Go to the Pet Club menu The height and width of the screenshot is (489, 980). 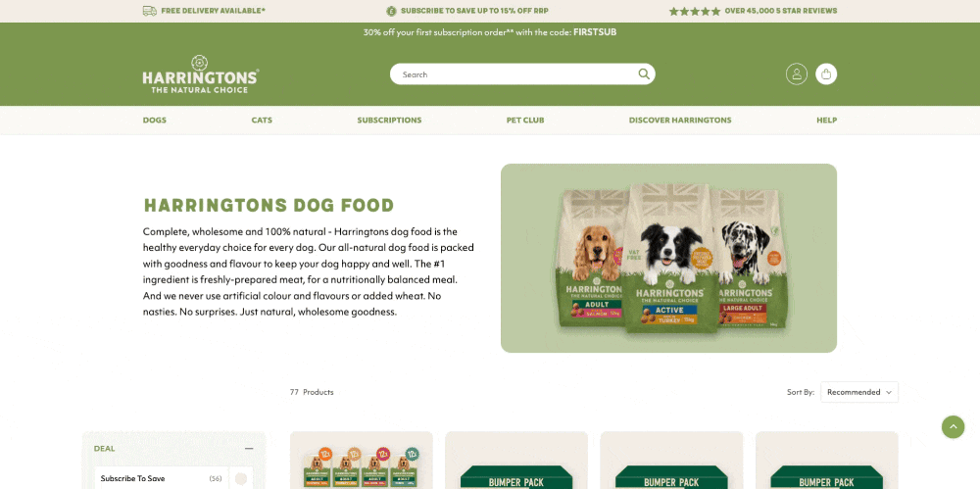(525, 121)
